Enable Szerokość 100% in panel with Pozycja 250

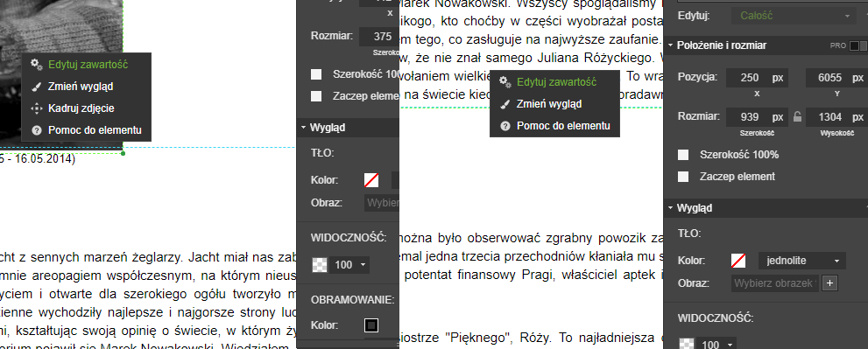point(684,155)
